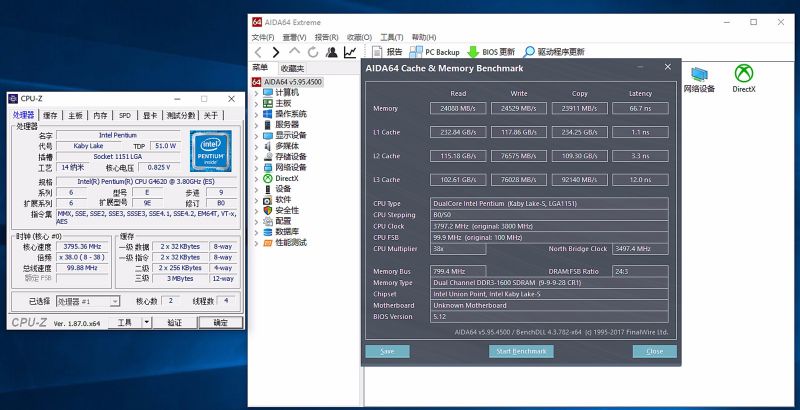Image resolution: width=800 pixels, height=410 pixels.
Task: Switch to 菜单 menu tab
Action: (260, 68)
